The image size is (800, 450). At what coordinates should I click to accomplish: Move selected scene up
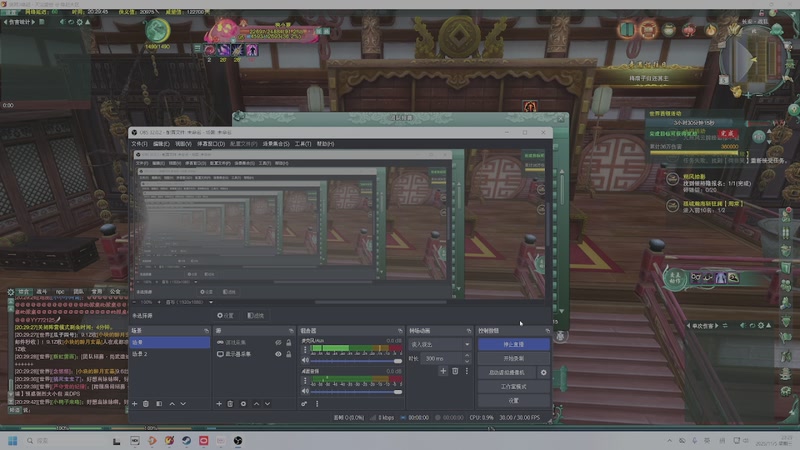[x=172, y=404]
